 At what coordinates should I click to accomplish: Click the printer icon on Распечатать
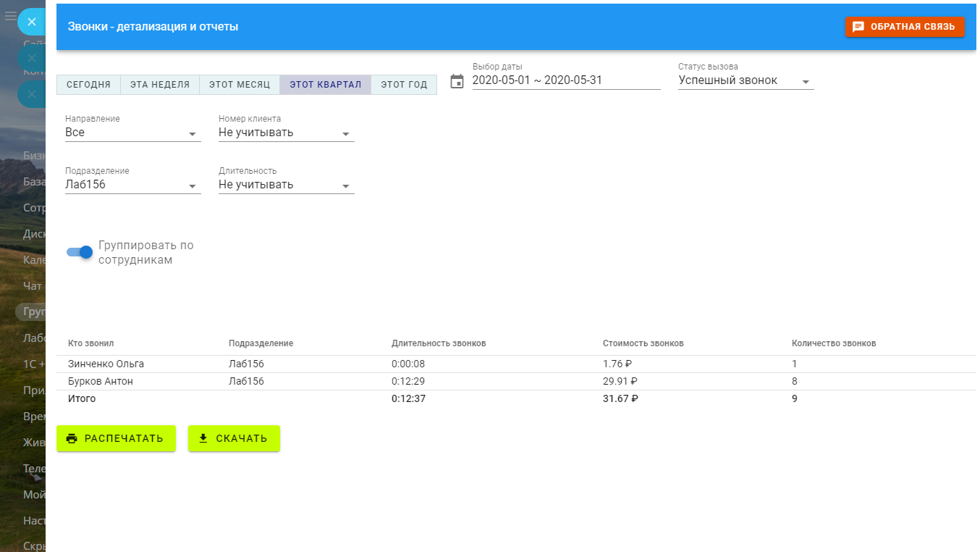tap(72, 438)
